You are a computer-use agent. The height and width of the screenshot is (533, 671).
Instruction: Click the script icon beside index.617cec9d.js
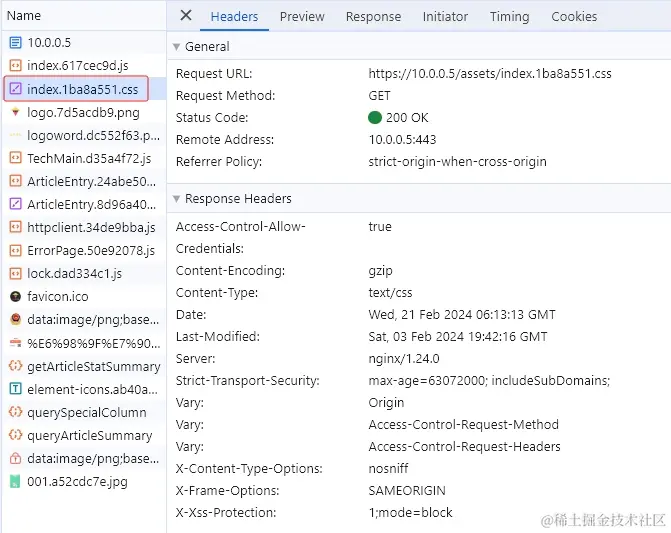15,65
